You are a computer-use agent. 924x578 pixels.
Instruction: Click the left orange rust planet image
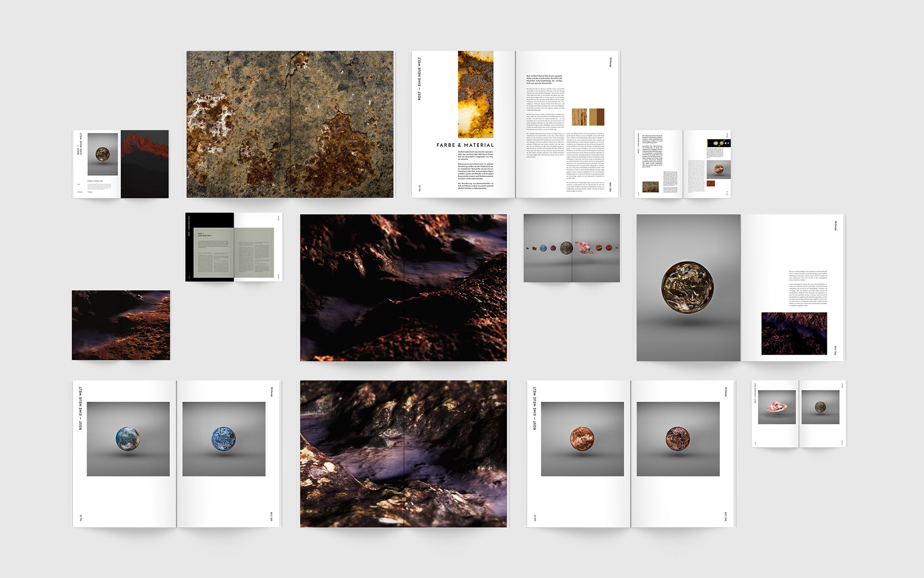pyautogui.click(x=582, y=439)
